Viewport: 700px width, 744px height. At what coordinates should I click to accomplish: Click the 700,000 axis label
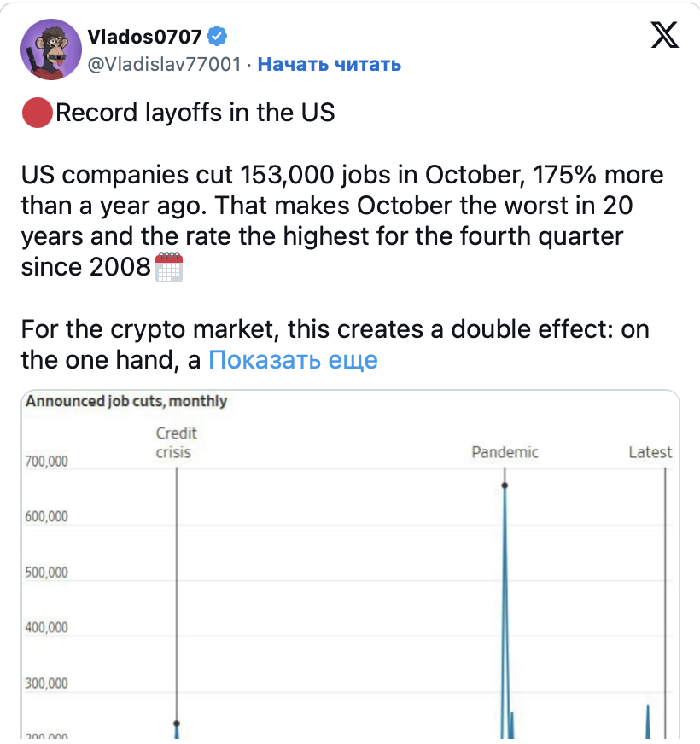[x=47, y=462]
